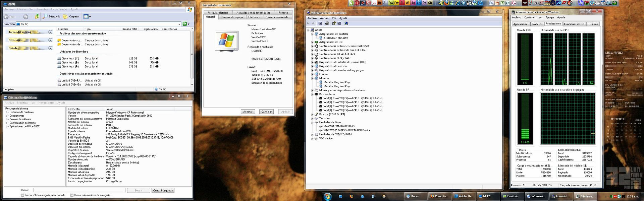Launch Adobe Premiere from the dock
This screenshot has height=201, width=644.
(x=424, y=3)
